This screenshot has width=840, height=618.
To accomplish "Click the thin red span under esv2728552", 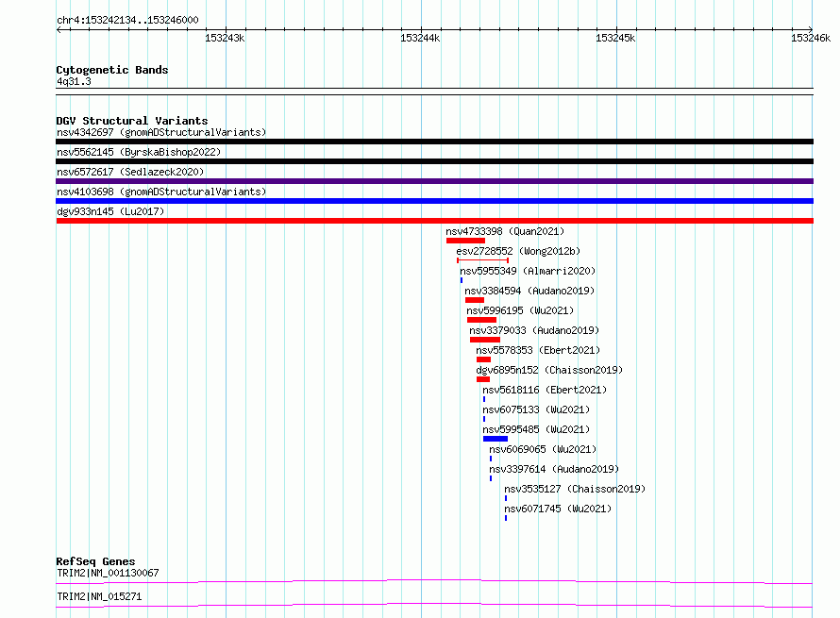I will click(x=482, y=260).
